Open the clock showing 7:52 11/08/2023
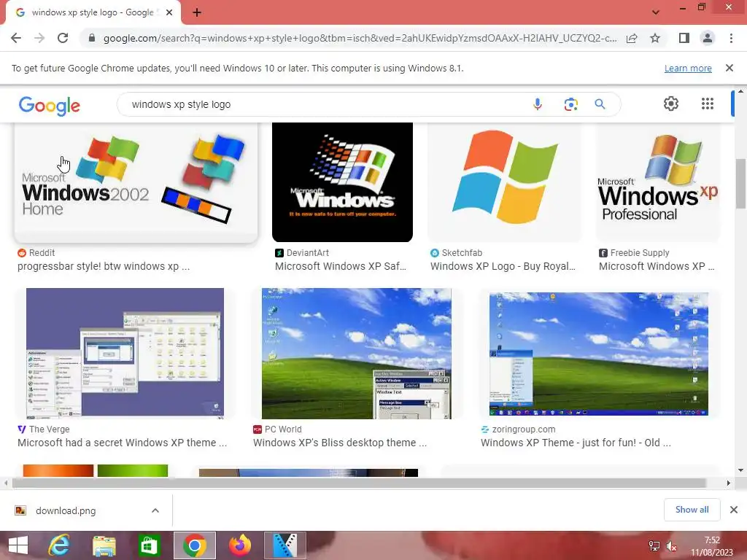Image resolution: width=747 pixels, height=560 pixels. pyautogui.click(x=712, y=546)
